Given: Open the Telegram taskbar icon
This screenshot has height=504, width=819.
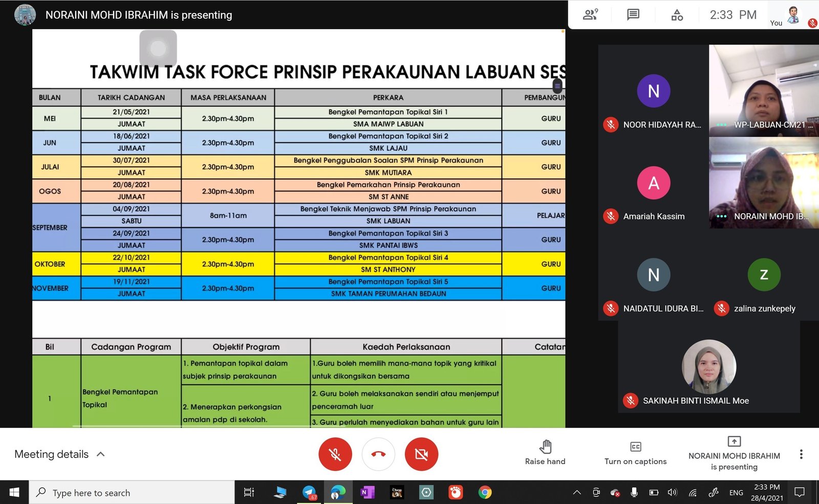Looking at the screenshot, I should tap(309, 492).
